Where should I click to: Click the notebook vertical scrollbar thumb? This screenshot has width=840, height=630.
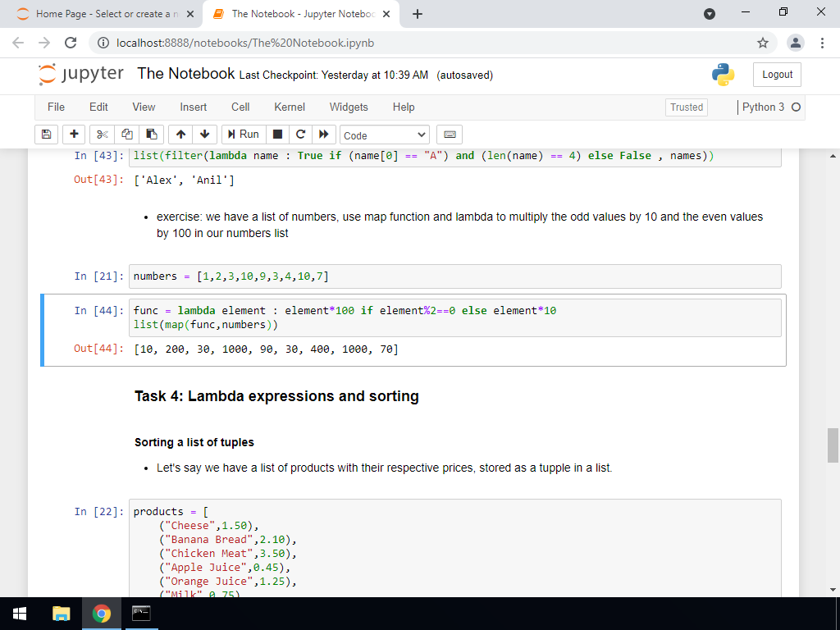tap(833, 445)
